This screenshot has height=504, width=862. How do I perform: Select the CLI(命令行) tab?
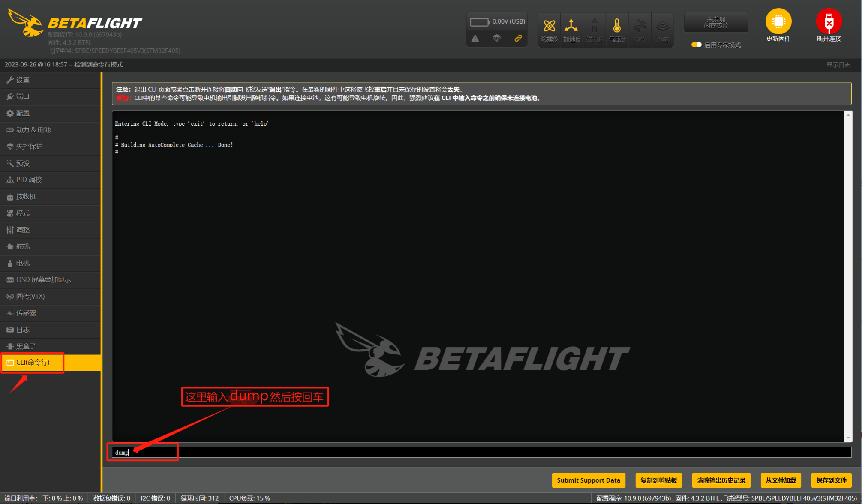tap(33, 363)
